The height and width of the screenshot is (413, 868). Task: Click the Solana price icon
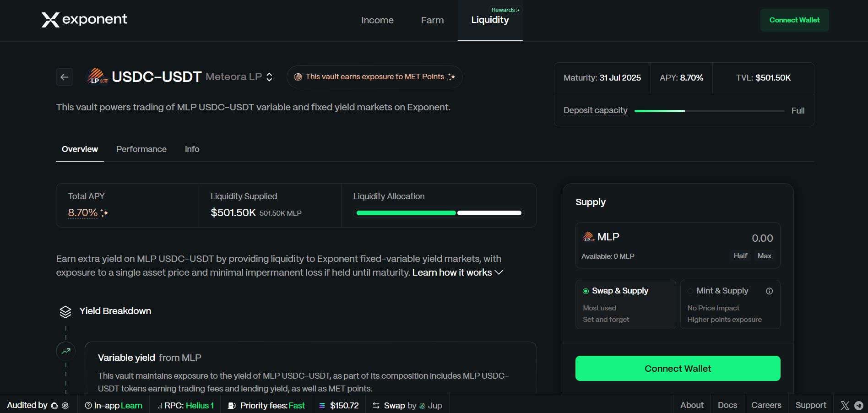pos(322,406)
